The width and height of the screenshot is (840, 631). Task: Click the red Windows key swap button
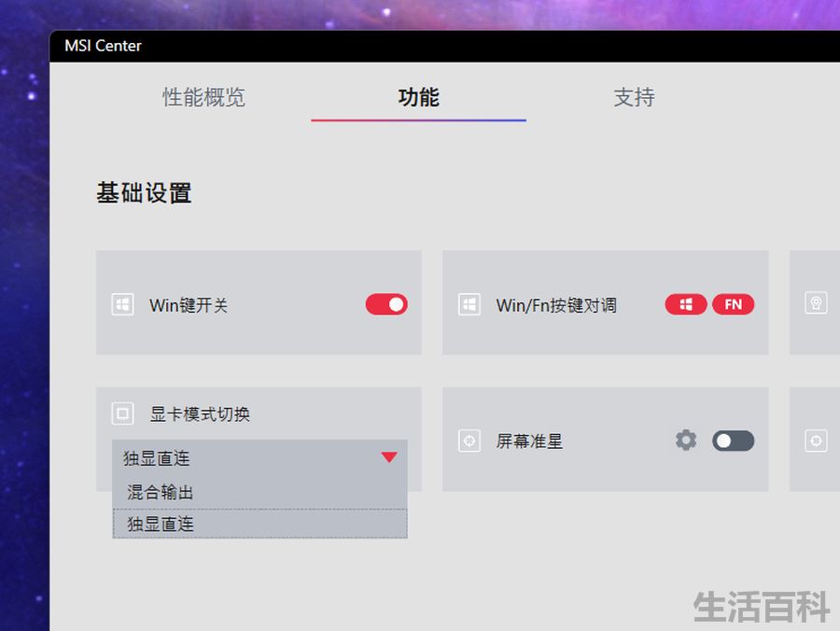686,304
